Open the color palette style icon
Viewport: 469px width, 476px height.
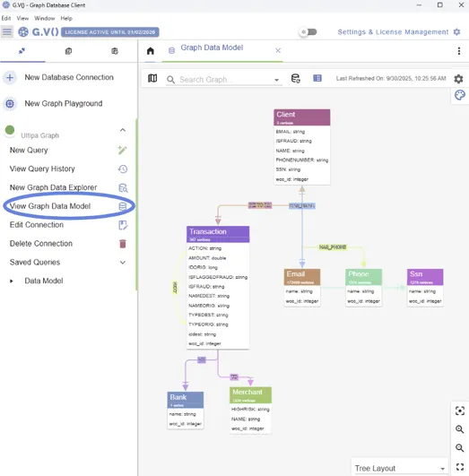pyautogui.click(x=459, y=95)
